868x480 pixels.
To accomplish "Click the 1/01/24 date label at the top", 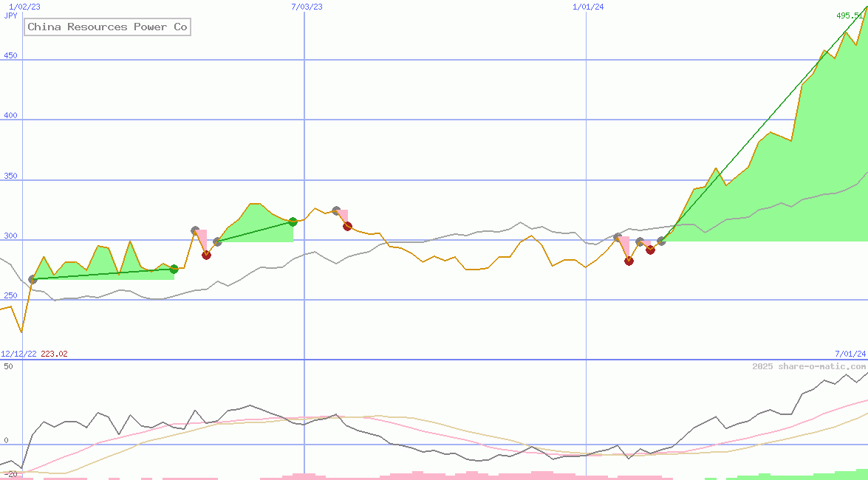I will pyautogui.click(x=587, y=6).
